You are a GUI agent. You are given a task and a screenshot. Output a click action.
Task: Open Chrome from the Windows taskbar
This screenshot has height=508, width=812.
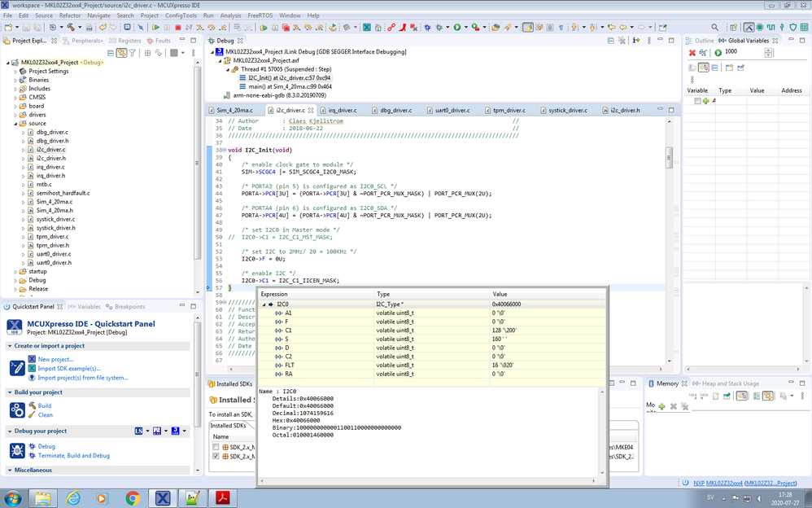coord(133,497)
